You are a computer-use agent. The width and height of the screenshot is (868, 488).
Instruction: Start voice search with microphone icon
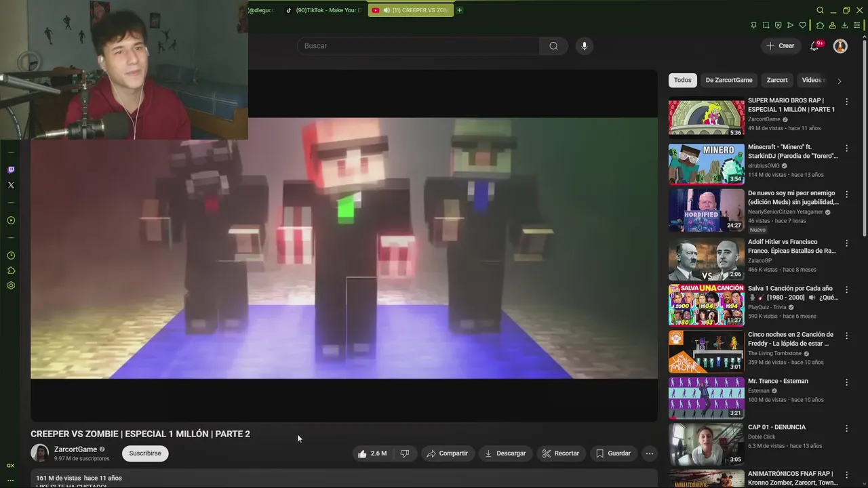coord(585,46)
